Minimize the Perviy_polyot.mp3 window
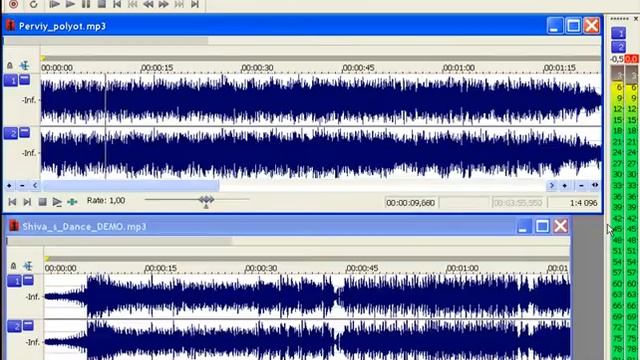This screenshot has height=360, width=640. coord(554,26)
